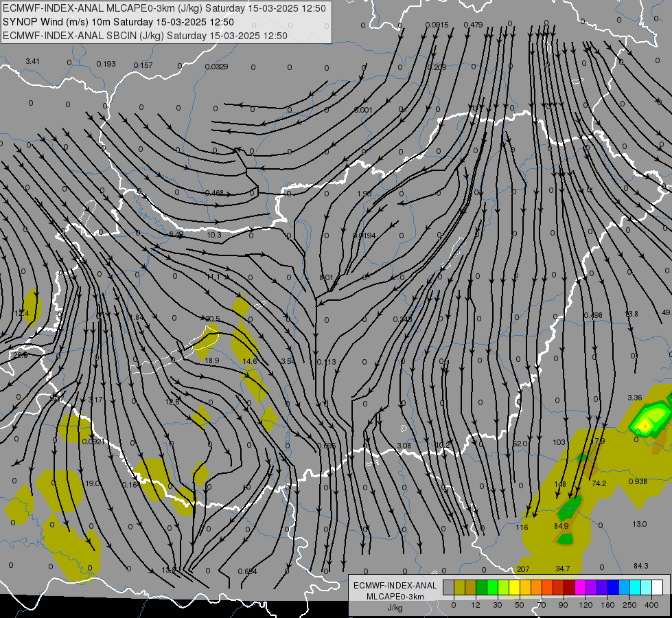Click the 13.8 value on the map
The height and width of the screenshot is (618, 672).
pos(631,314)
